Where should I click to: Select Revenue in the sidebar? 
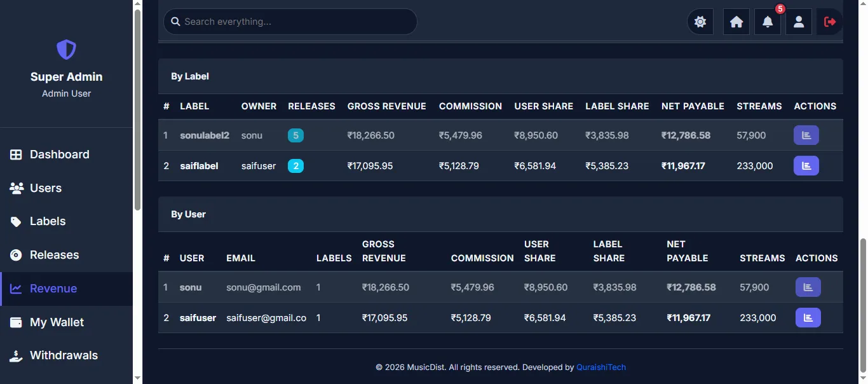coord(66,289)
